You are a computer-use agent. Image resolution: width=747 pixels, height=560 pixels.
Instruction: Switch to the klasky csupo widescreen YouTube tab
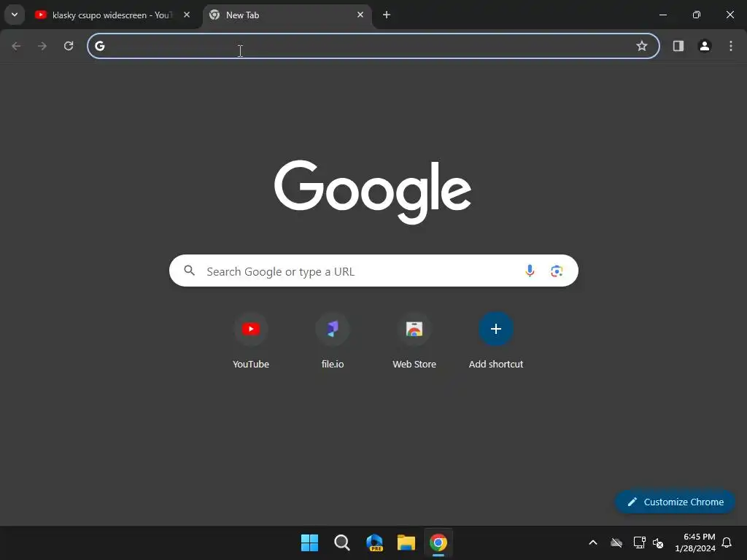pyautogui.click(x=112, y=15)
